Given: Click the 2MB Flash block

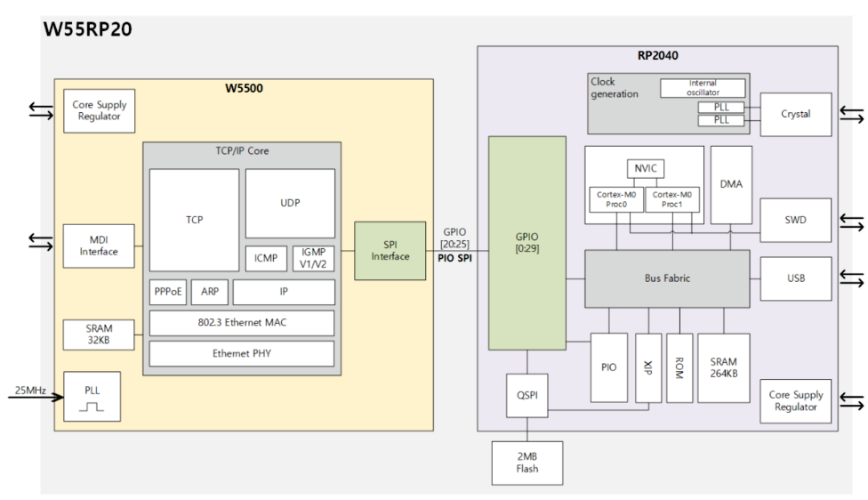Looking at the screenshot, I should [x=526, y=463].
